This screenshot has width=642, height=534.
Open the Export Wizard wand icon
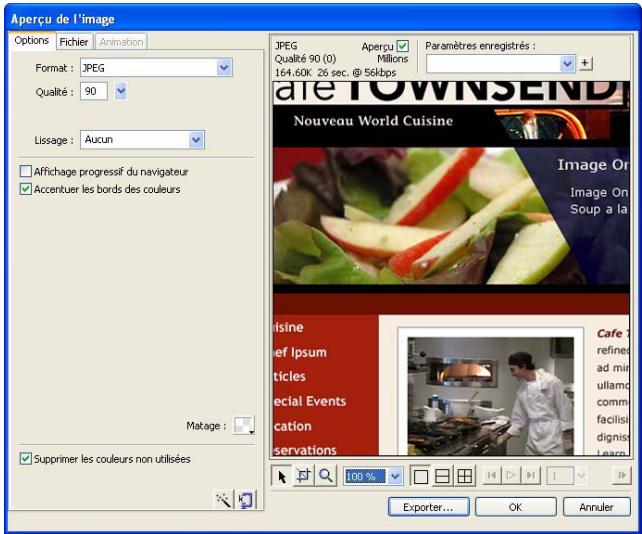[x=224, y=500]
